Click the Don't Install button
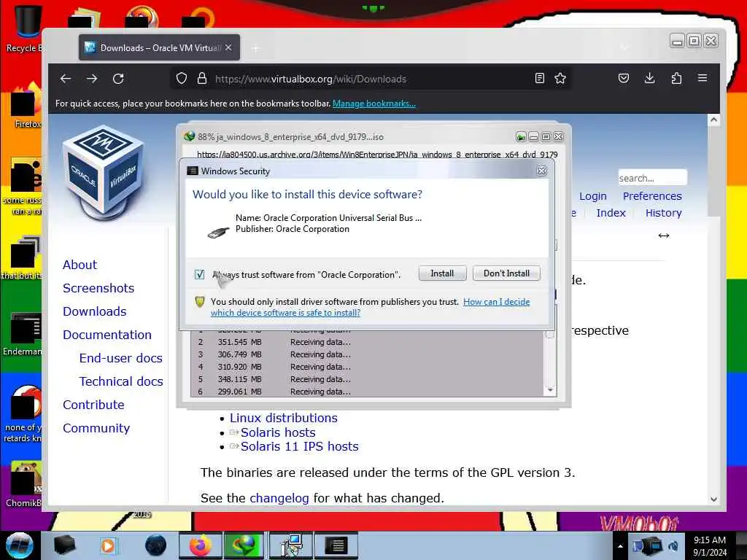Viewport: 747px width, 560px height. pyautogui.click(x=506, y=273)
